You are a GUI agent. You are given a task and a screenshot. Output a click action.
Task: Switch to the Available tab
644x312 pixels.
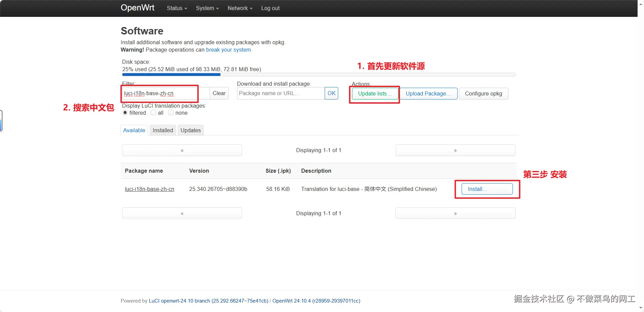pos(134,130)
